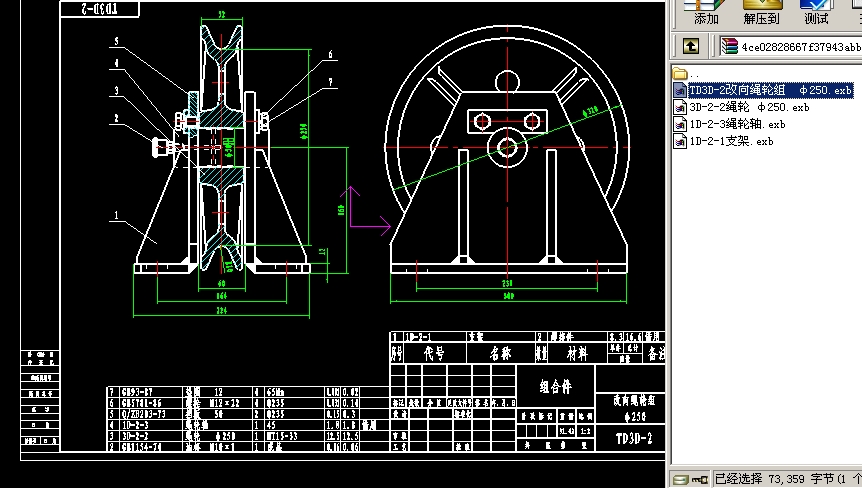Open the parent folder '..' entry
Viewport: 862px width, 488px height.
click(x=682, y=74)
